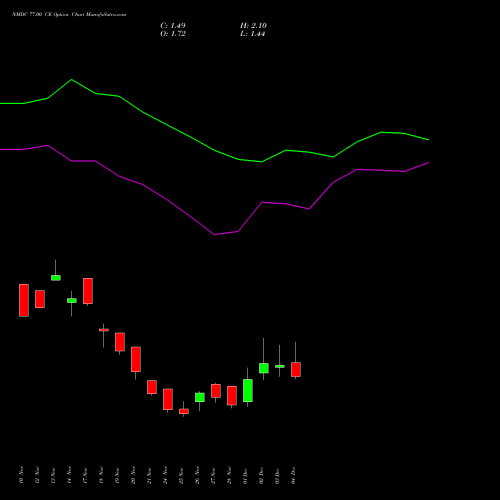Click the "03 Dec" date axis label

pos(277,475)
